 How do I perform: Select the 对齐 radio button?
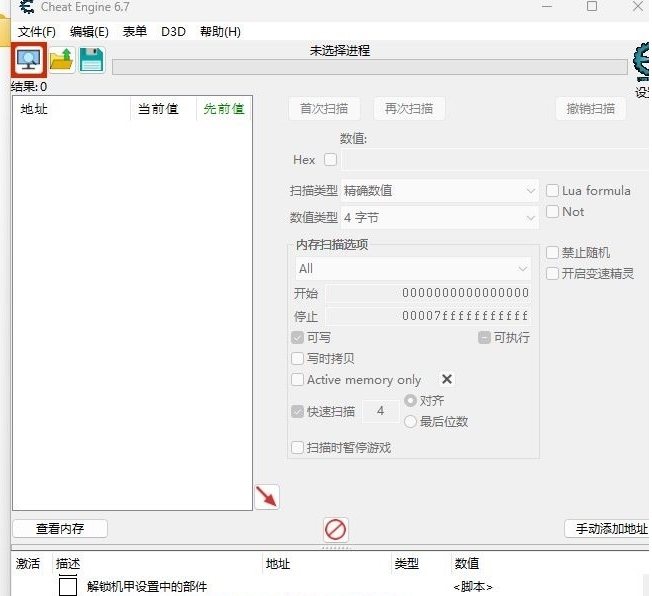point(410,400)
